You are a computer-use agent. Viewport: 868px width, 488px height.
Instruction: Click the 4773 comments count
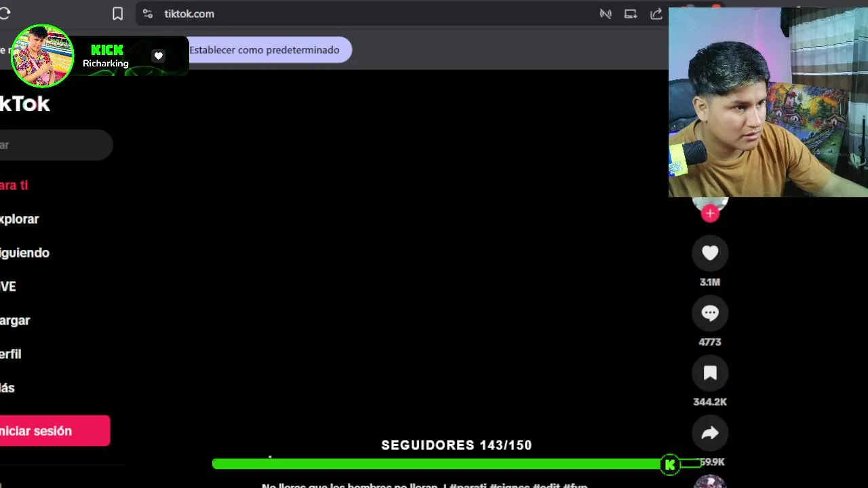710,342
